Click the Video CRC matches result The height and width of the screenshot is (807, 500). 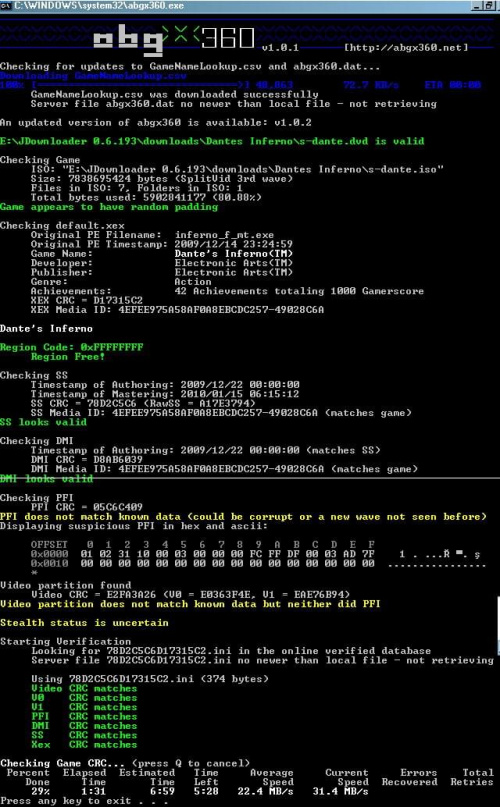tap(84, 688)
